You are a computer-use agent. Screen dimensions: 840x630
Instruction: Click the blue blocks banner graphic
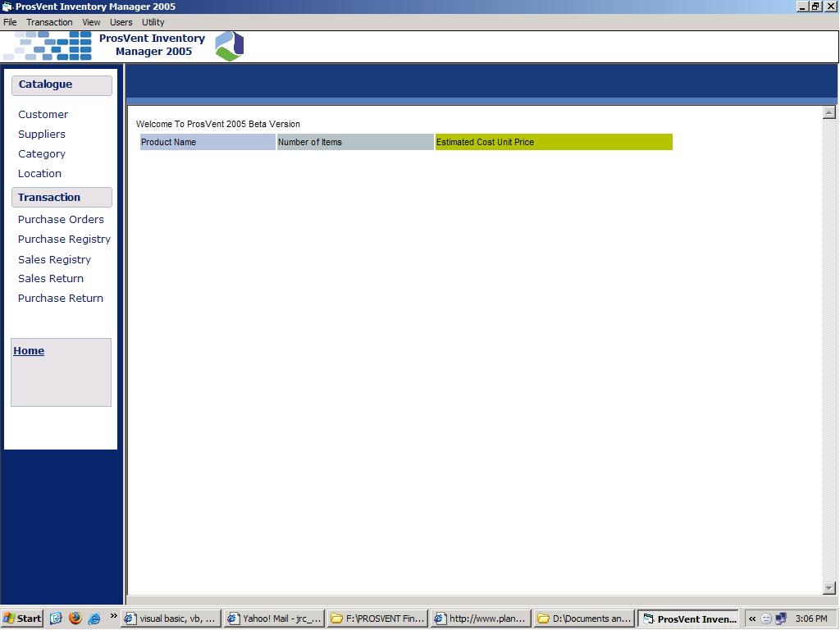pyautogui.click(x=49, y=46)
